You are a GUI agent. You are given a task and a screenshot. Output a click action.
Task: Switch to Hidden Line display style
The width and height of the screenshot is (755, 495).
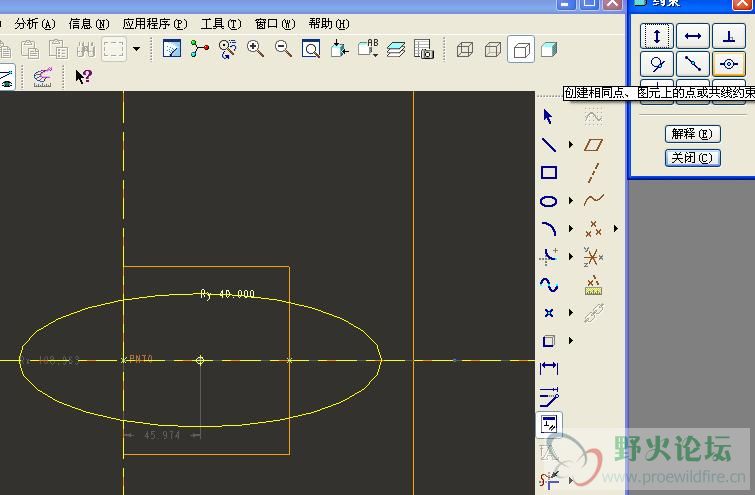coord(493,49)
